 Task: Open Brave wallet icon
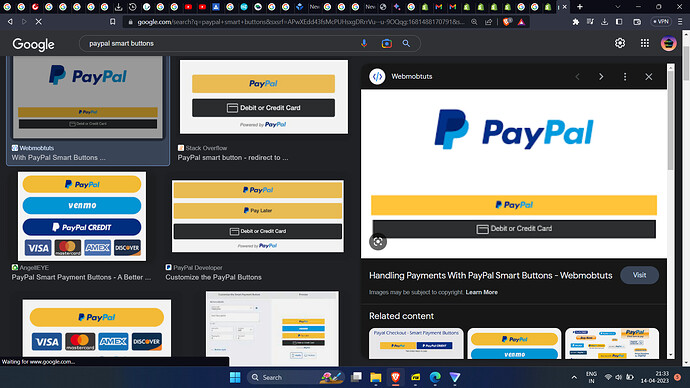637,22
